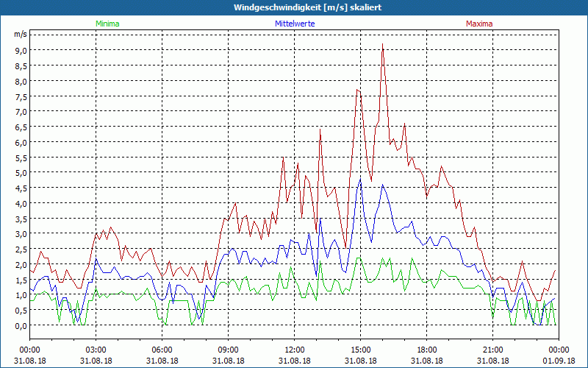Click the m/s unit label on y-axis
Screen dimensions: 588x368
21,35
